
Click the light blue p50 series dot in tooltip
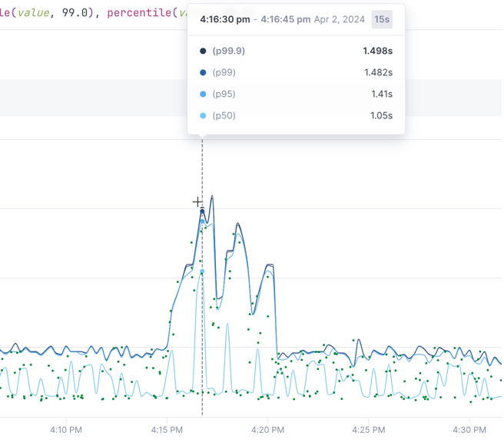203,116
